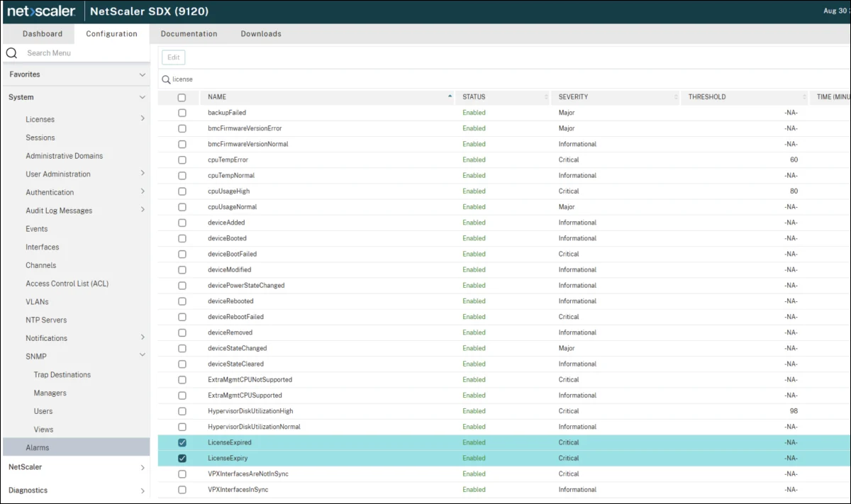851x504 pixels.
Task: Collapse the Favorites section chevron
Action: coord(143,74)
